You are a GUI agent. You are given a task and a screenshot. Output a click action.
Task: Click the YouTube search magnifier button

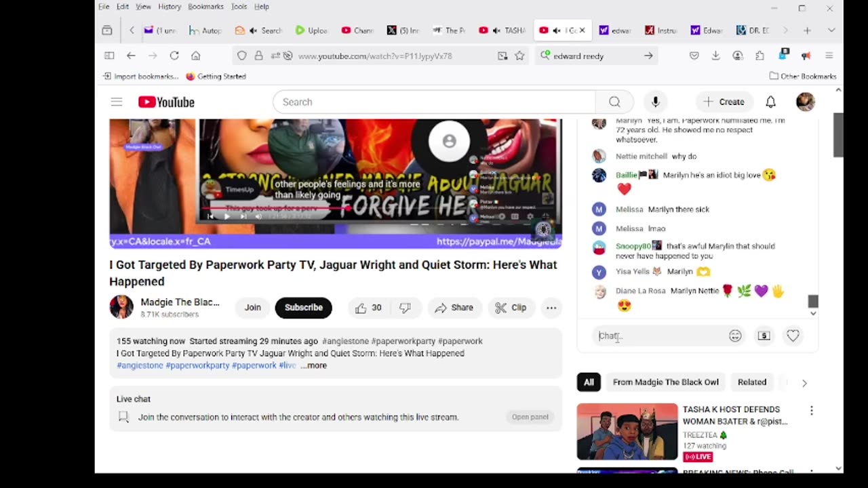coord(614,102)
